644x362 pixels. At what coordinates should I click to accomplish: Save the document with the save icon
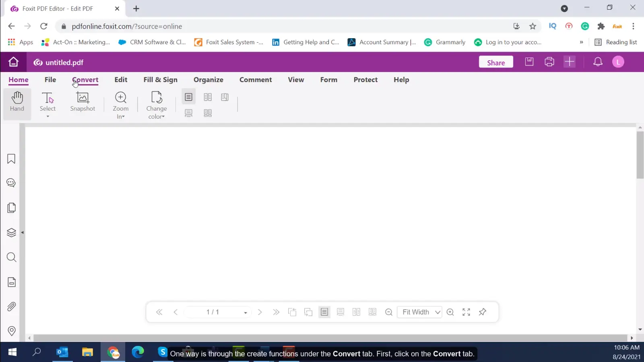tap(529, 62)
